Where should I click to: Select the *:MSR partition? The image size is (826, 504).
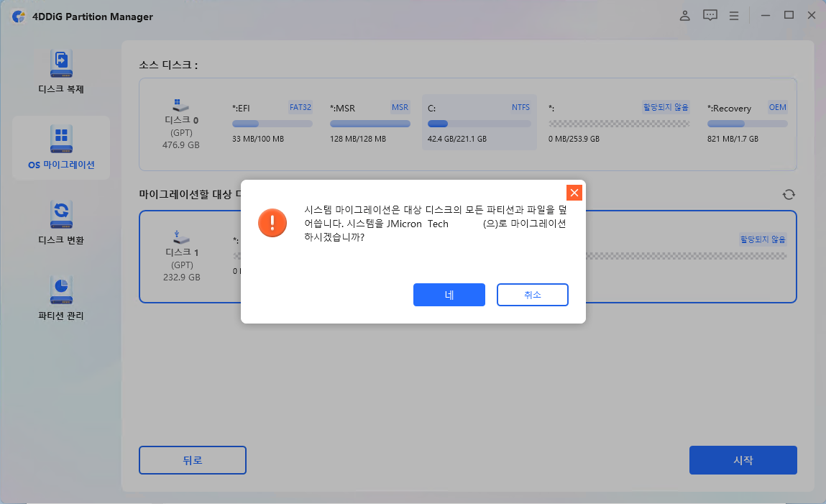pyautogui.click(x=370, y=122)
